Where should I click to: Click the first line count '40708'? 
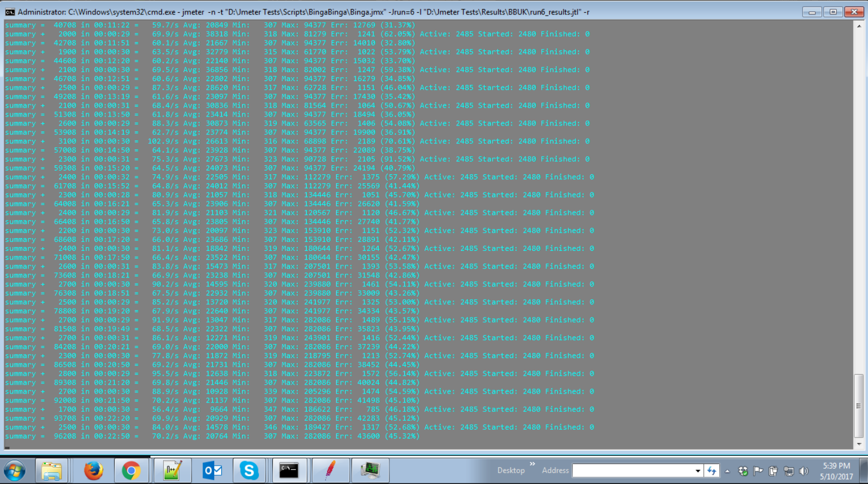point(65,25)
